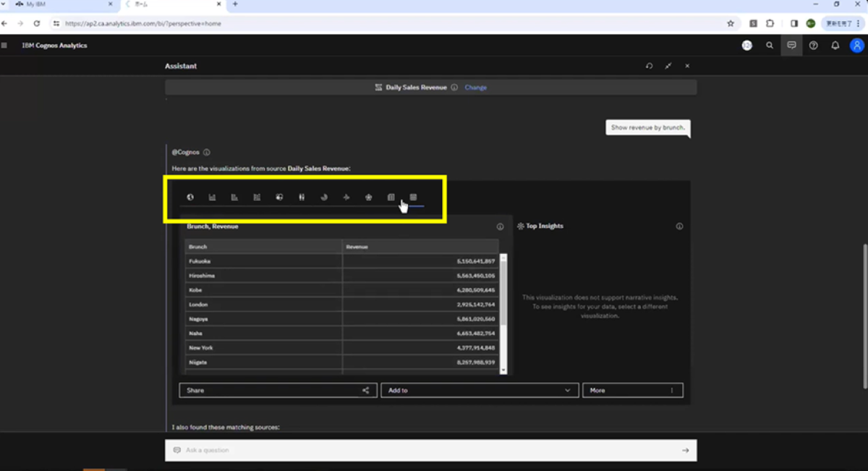This screenshot has height=471, width=868.
Task: Select the London row
Action: coord(342,305)
